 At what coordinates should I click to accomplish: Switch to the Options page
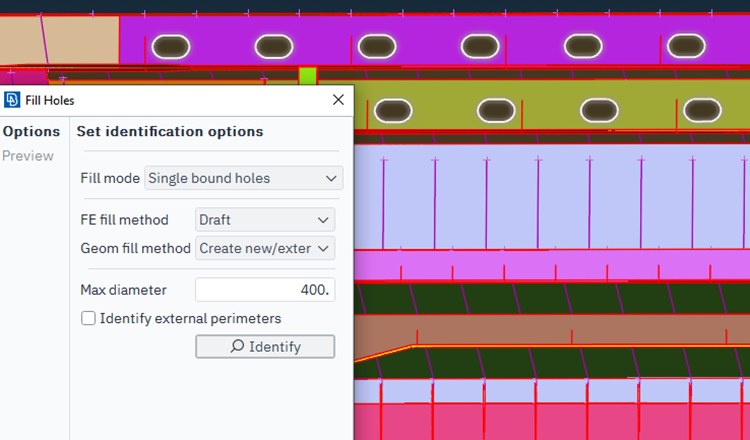pyautogui.click(x=32, y=132)
